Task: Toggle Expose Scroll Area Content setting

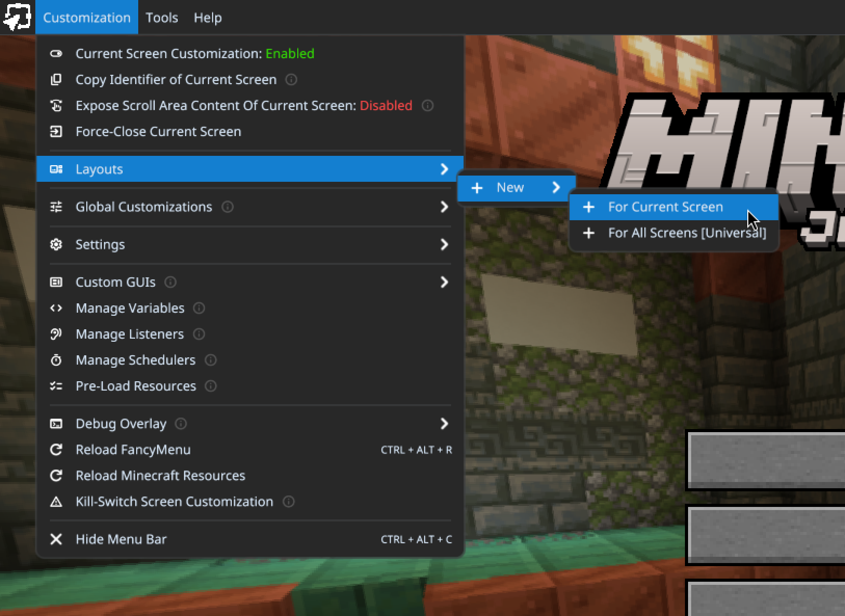Action: pos(250,105)
